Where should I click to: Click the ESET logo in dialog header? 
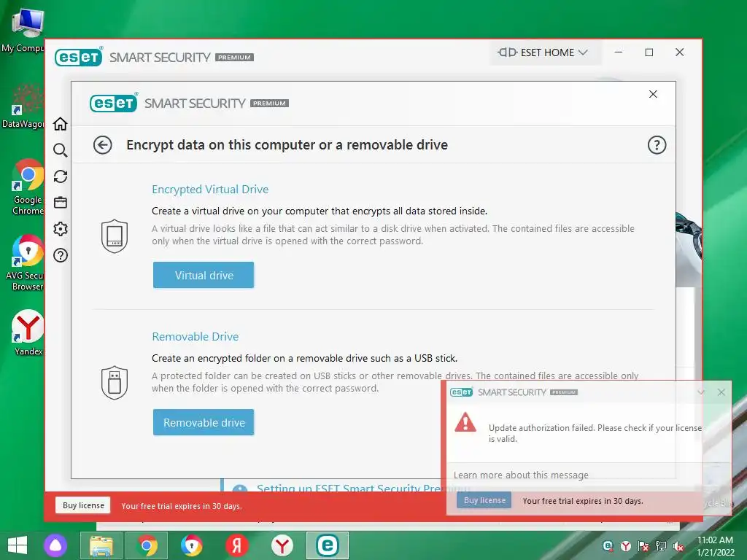pyautogui.click(x=113, y=103)
